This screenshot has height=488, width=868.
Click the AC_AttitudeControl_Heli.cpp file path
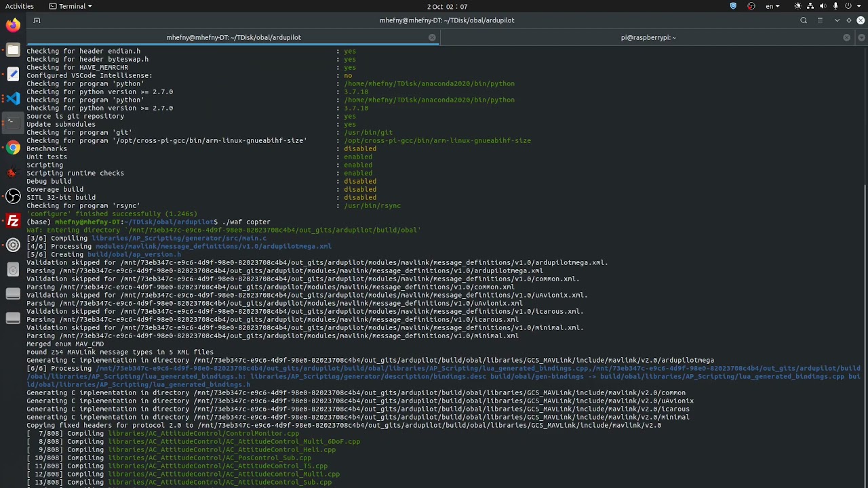(x=222, y=449)
